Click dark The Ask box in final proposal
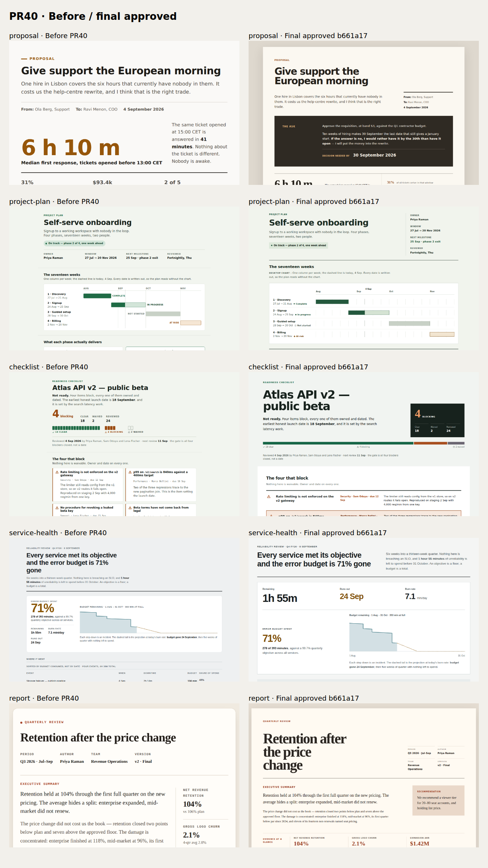488x868 pixels. click(x=364, y=141)
